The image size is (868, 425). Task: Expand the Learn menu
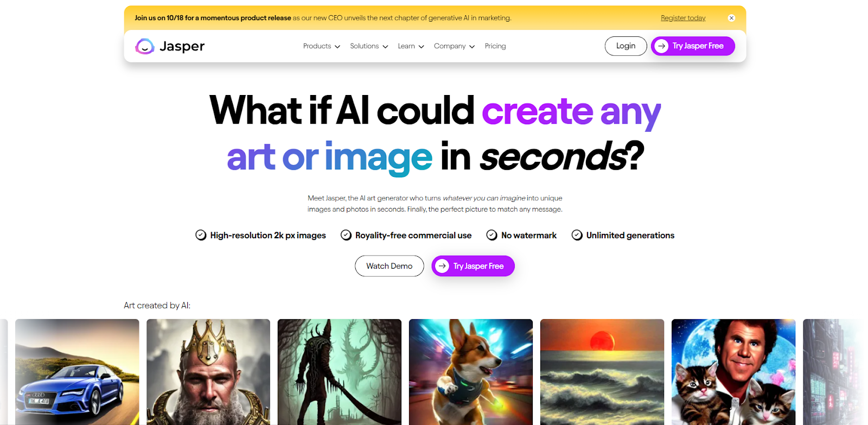(x=411, y=46)
